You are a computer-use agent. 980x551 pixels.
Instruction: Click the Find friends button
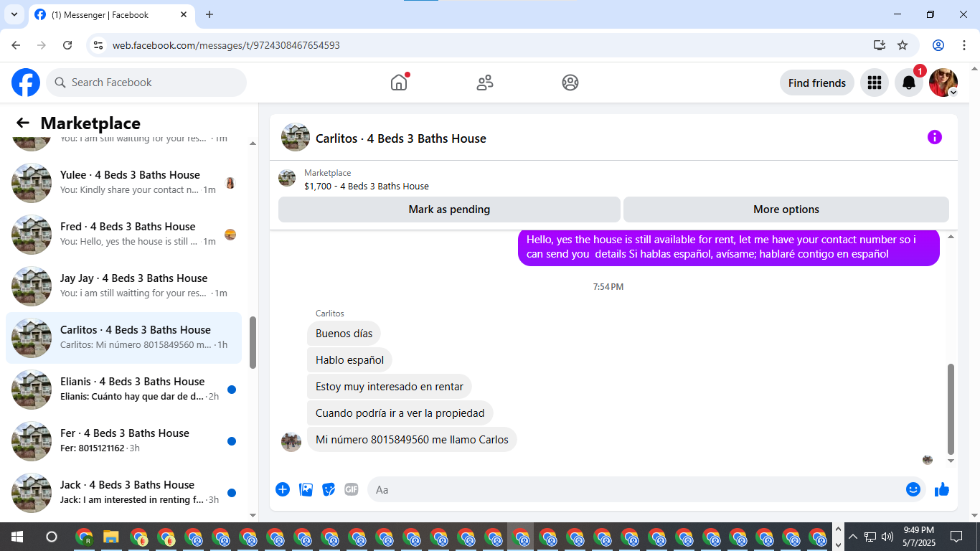point(817,83)
